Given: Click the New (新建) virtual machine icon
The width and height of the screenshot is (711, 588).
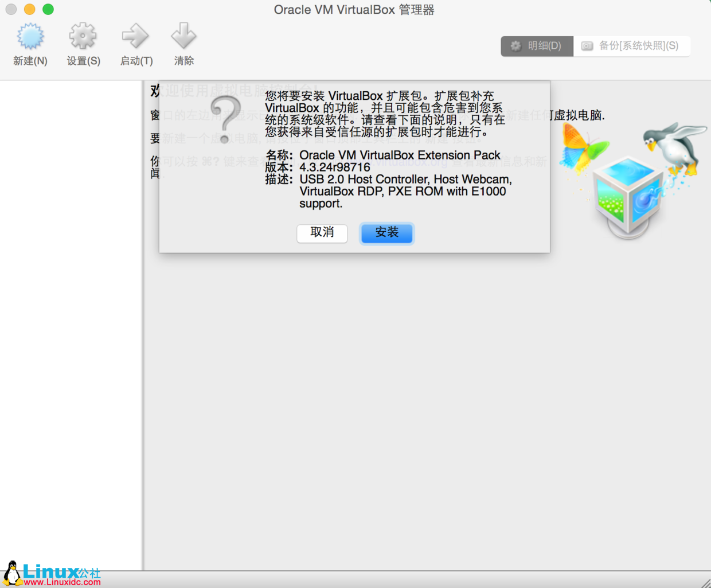Looking at the screenshot, I should 30,37.
